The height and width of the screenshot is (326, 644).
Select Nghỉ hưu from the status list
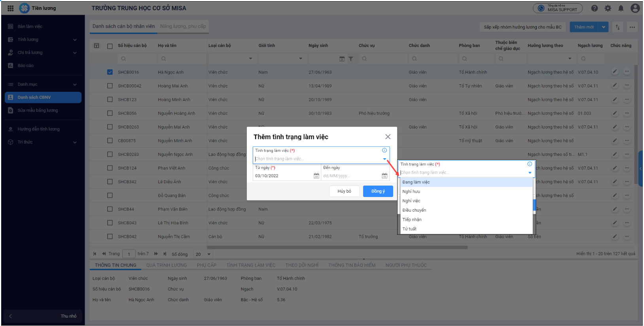click(411, 191)
